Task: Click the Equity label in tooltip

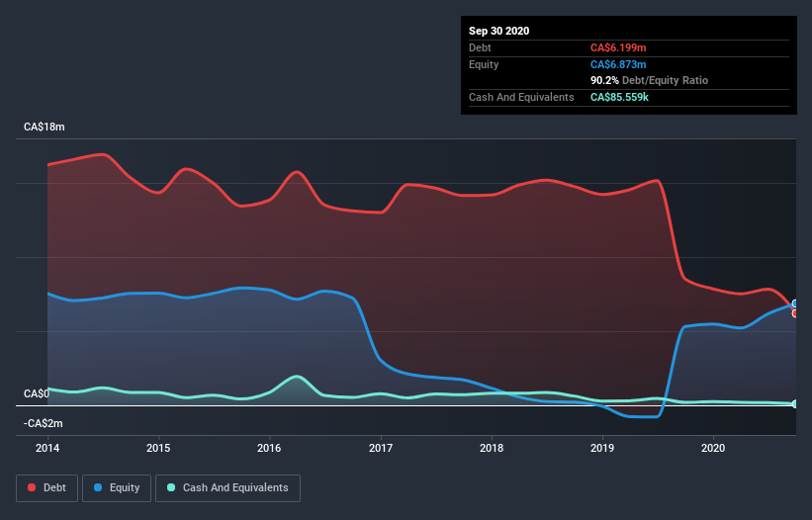Action: pyautogui.click(x=484, y=64)
